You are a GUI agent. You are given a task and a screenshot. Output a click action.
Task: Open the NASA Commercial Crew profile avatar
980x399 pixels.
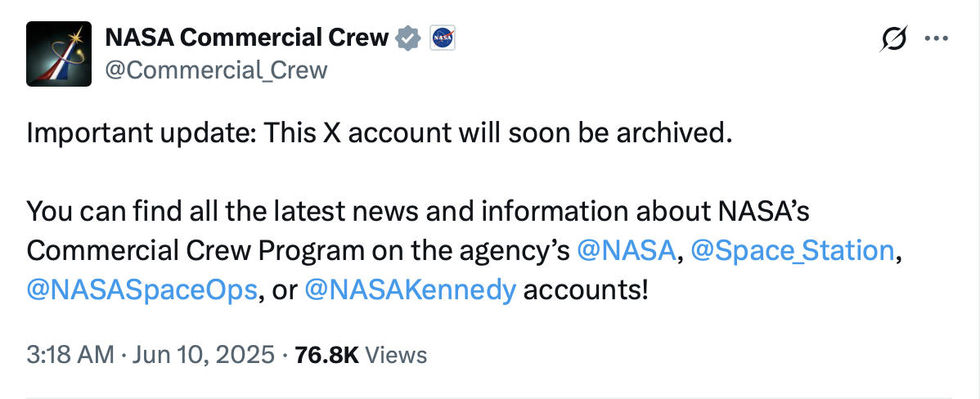(59, 54)
